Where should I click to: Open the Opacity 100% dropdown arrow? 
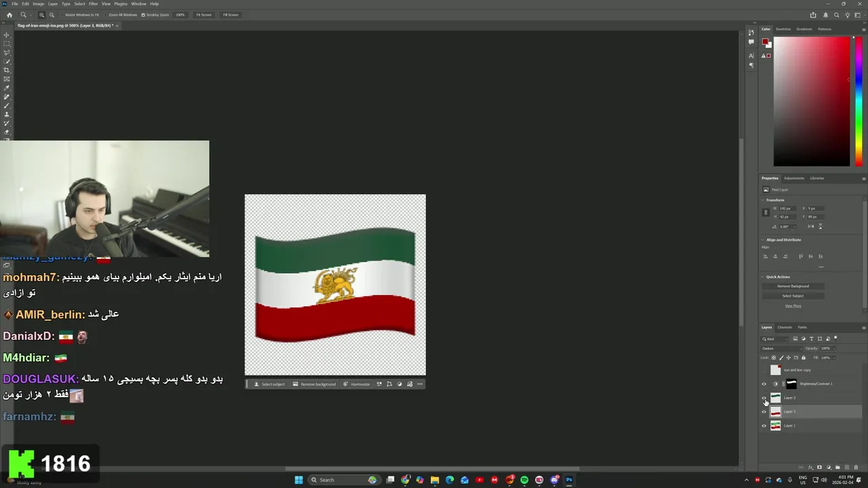pyautogui.click(x=834, y=348)
